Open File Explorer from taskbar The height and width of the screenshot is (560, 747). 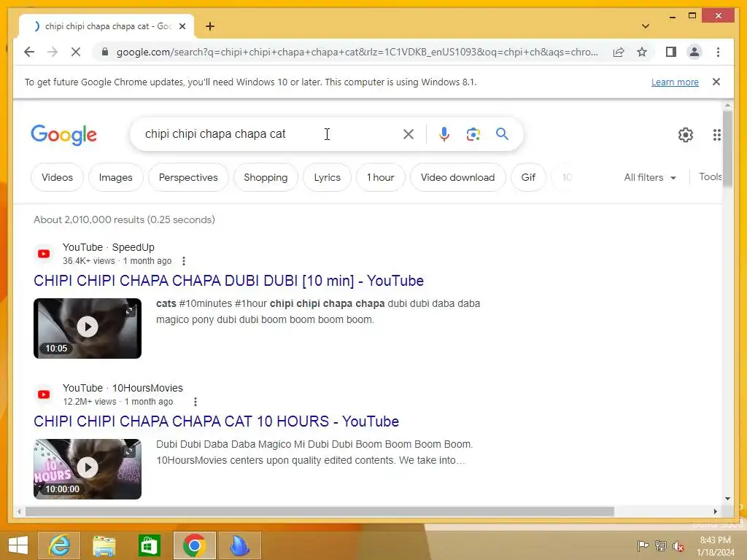pyautogui.click(x=104, y=545)
